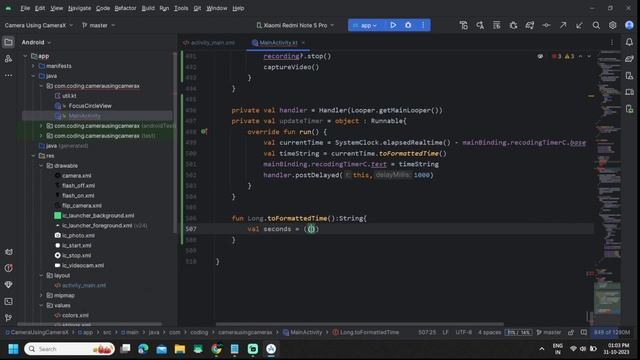640x360 pixels.
Task: Toggle the Project tool window folder icon
Action: click(8, 42)
